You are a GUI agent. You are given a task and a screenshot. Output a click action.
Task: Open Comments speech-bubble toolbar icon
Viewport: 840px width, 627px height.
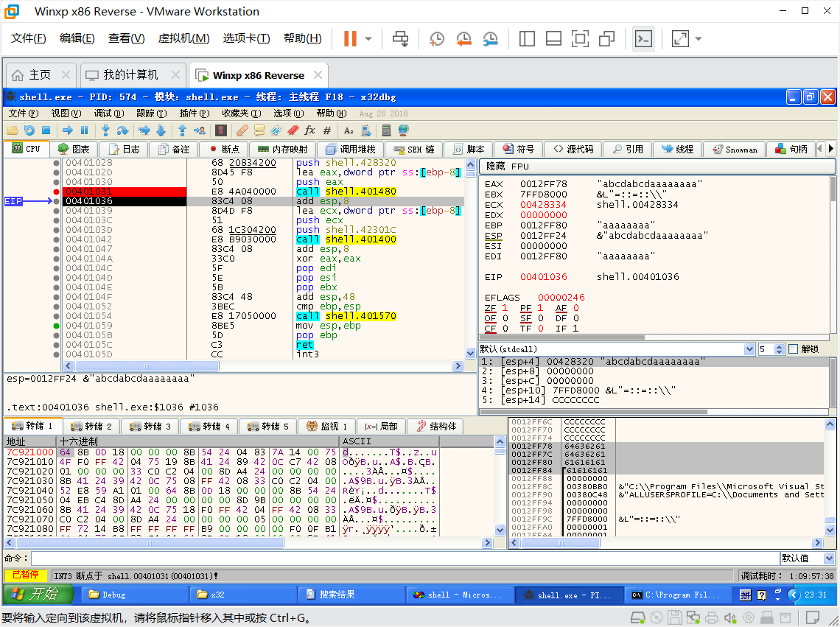click(259, 130)
